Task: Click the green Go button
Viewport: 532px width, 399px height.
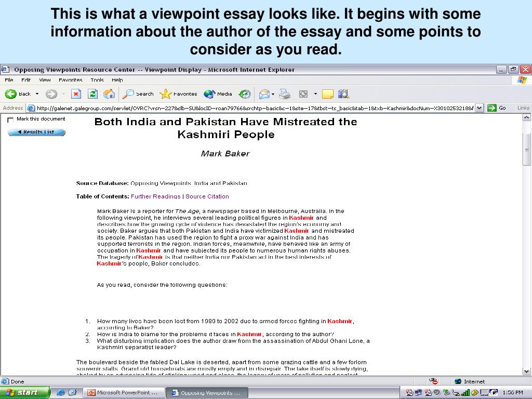Action: pos(497,108)
